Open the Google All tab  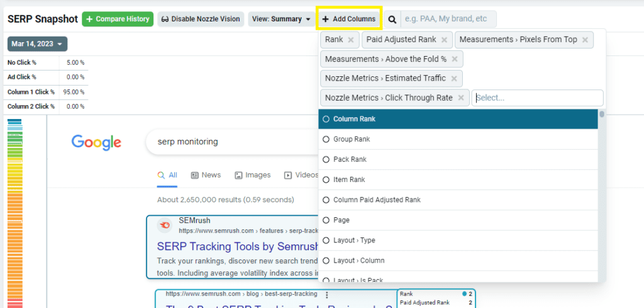tap(167, 175)
